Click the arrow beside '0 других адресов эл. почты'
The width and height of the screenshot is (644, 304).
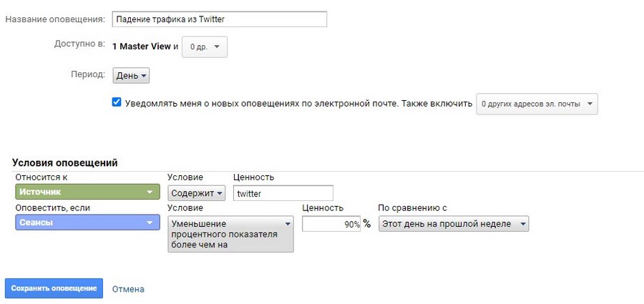[590, 104]
